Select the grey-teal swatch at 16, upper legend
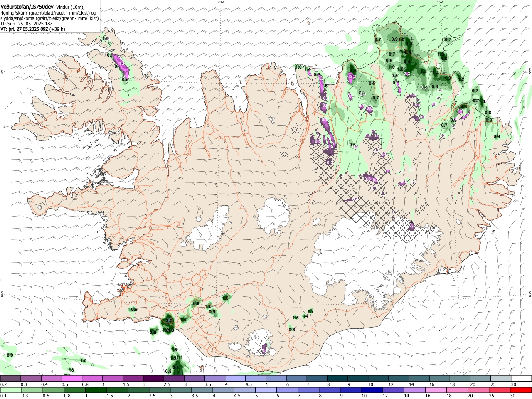The width and height of the screenshot is (532, 399). [x=439, y=378]
